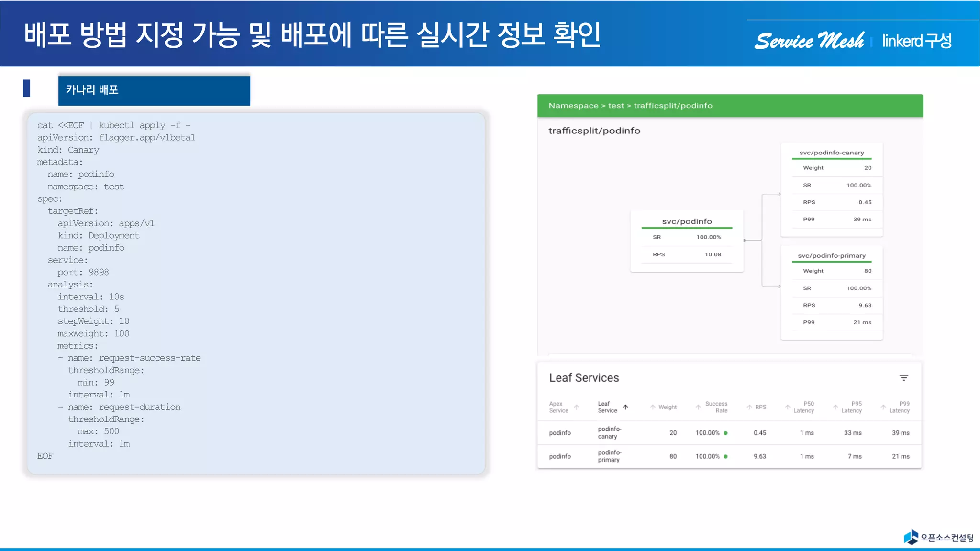Sort by P50 Latency column header
Screen dimensions: 980x551
pyautogui.click(x=803, y=407)
